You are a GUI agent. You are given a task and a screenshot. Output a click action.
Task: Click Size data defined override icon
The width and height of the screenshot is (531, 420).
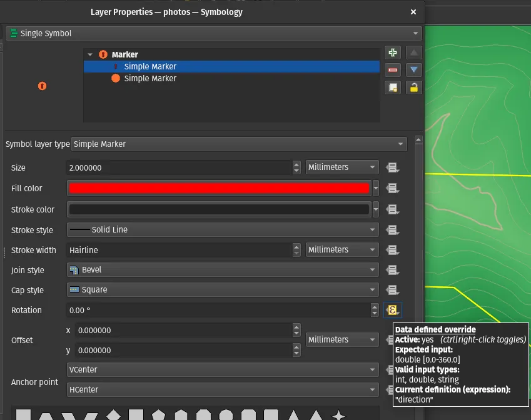392,167
